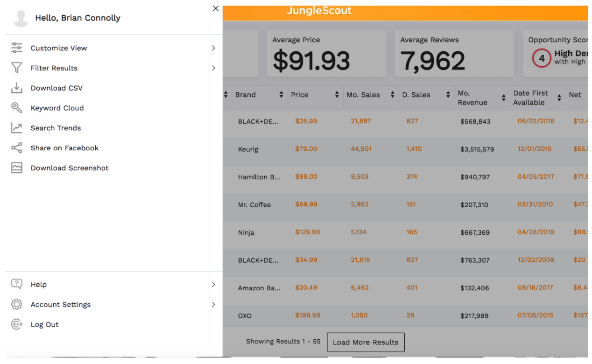
Task: Click the Showing Results 1 - 55 text
Action: (x=283, y=341)
